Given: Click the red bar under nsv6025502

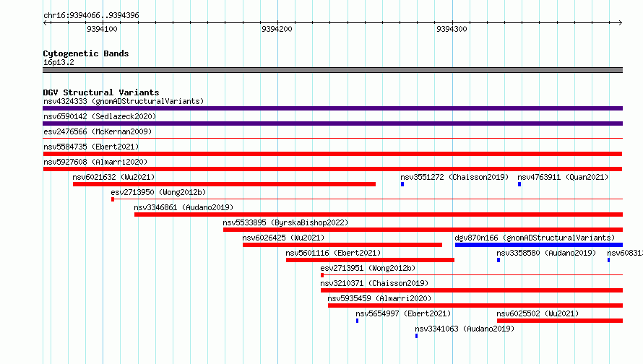Looking at the screenshot, I should [560, 321].
